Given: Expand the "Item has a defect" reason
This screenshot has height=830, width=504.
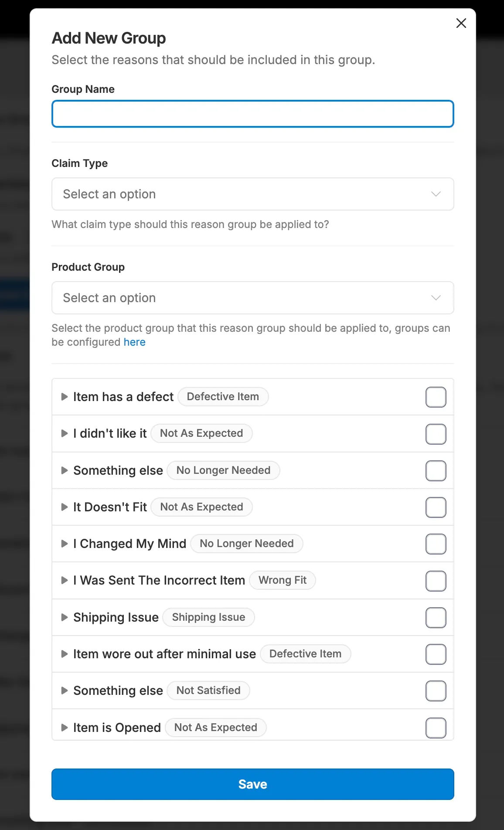Looking at the screenshot, I should (x=64, y=397).
